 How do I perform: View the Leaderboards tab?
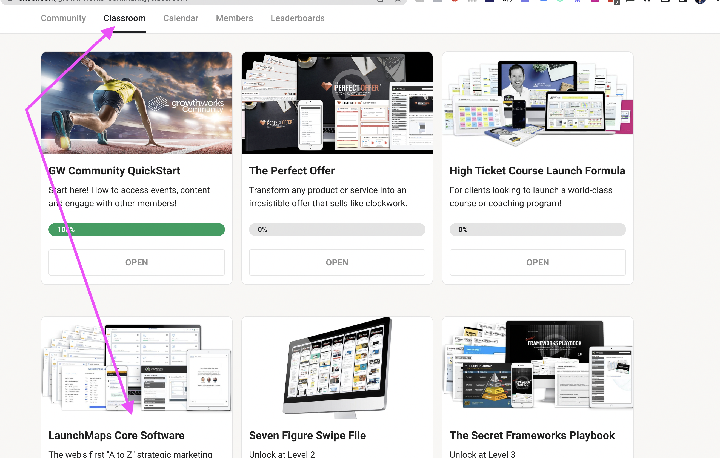[x=297, y=18]
